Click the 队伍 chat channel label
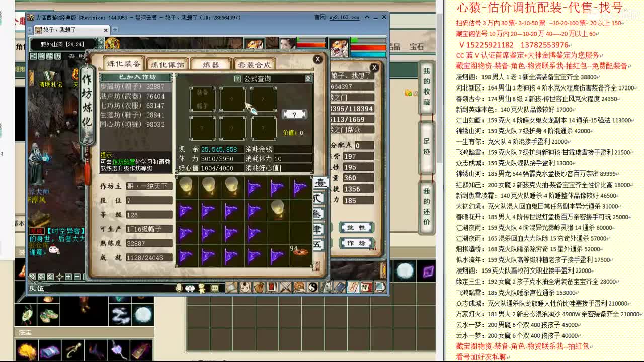Viewport: 644px width, 362px height. coord(36,288)
